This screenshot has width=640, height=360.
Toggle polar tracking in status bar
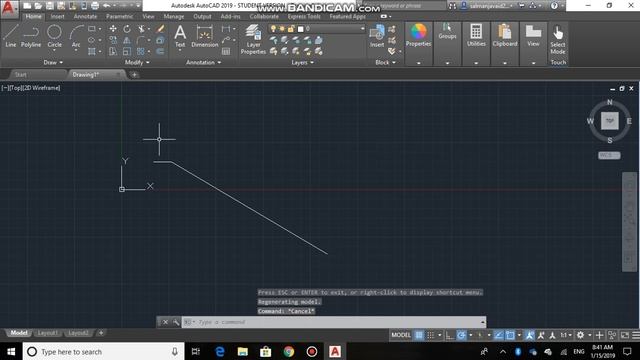point(461,335)
